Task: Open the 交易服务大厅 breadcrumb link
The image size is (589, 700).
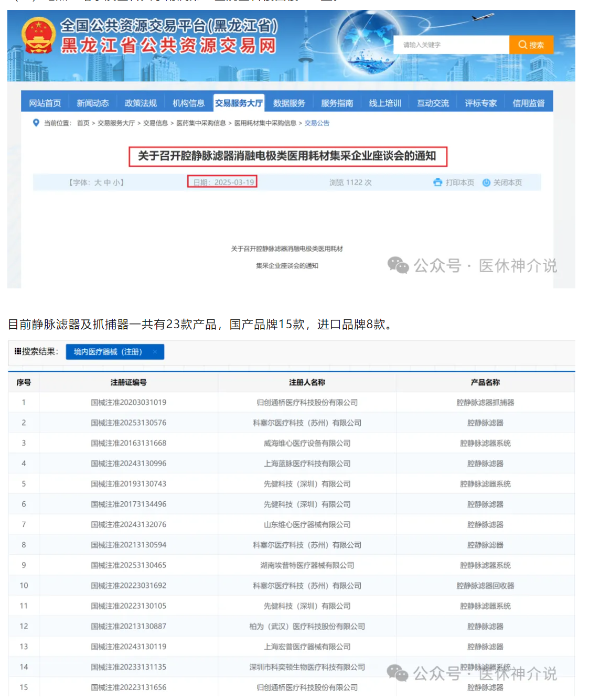Action: (116, 123)
